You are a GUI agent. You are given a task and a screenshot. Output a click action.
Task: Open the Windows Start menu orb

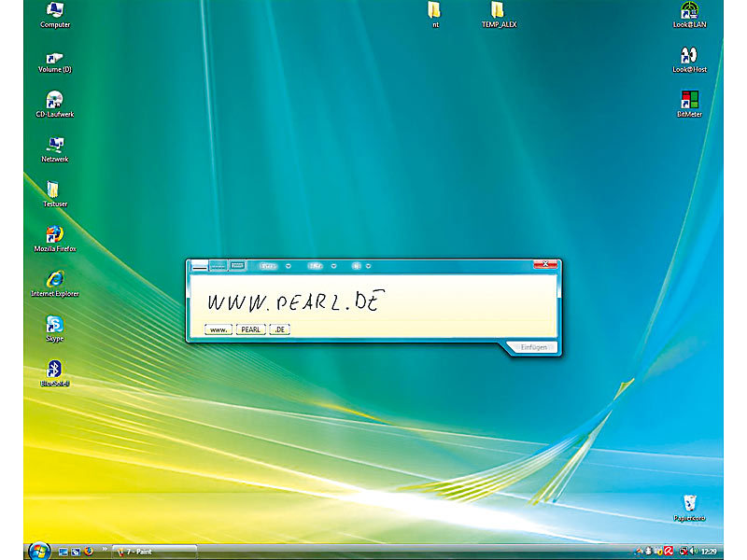pos(39,552)
